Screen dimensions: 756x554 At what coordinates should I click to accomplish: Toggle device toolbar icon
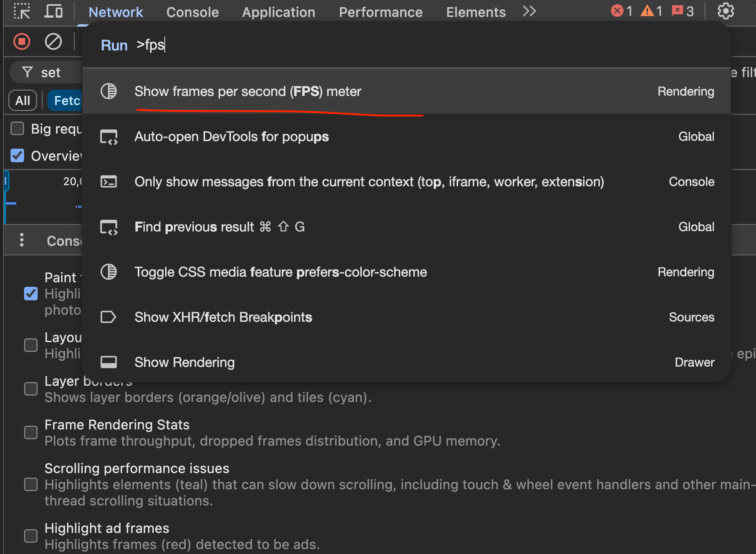click(53, 11)
